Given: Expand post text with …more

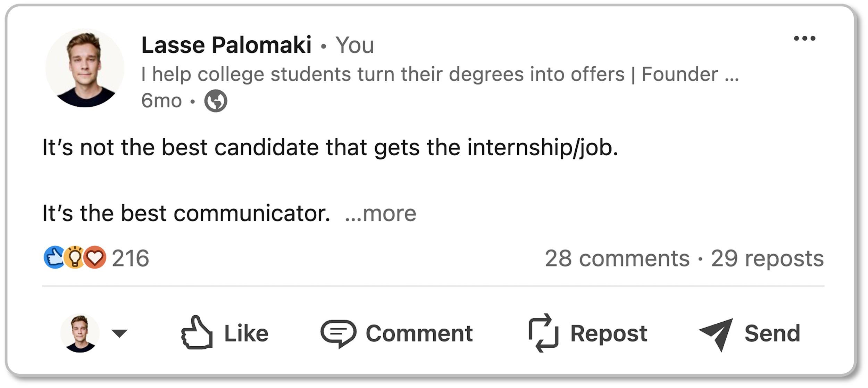Looking at the screenshot, I should point(381,213).
